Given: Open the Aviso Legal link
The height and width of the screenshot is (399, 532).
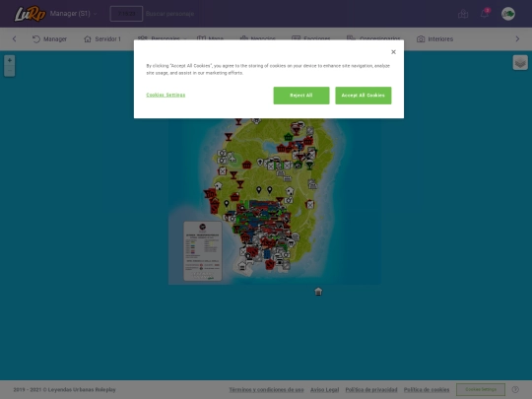Looking at the screenshot, I should [x=325, y=389].
